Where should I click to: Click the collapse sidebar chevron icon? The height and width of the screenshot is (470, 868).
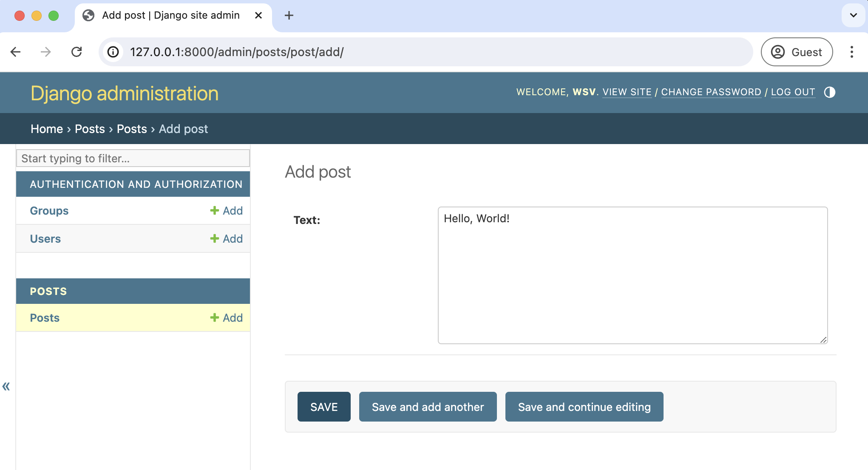coord(7,387)
